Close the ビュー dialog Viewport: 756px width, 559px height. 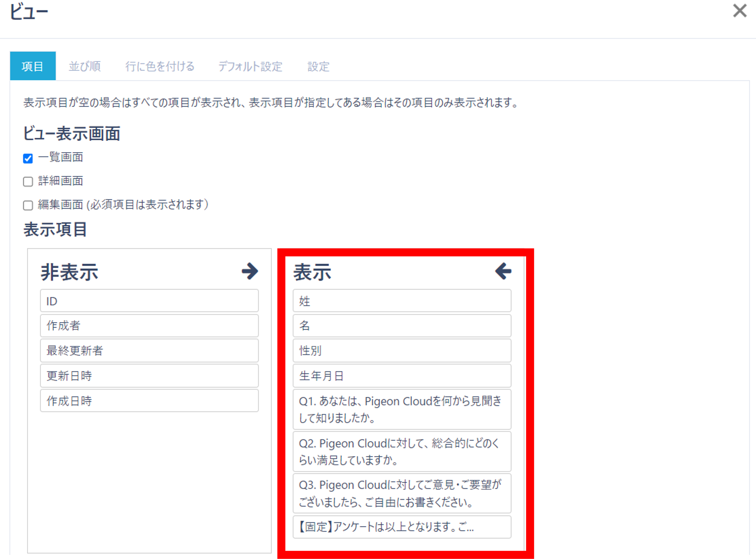pos(739,11)
